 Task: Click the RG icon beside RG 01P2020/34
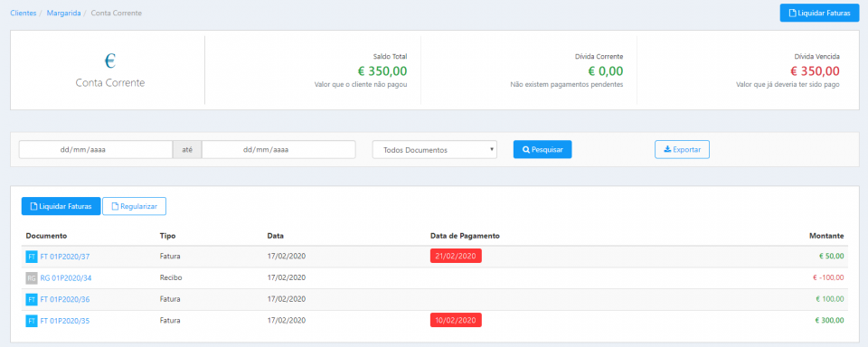(32, 277)
